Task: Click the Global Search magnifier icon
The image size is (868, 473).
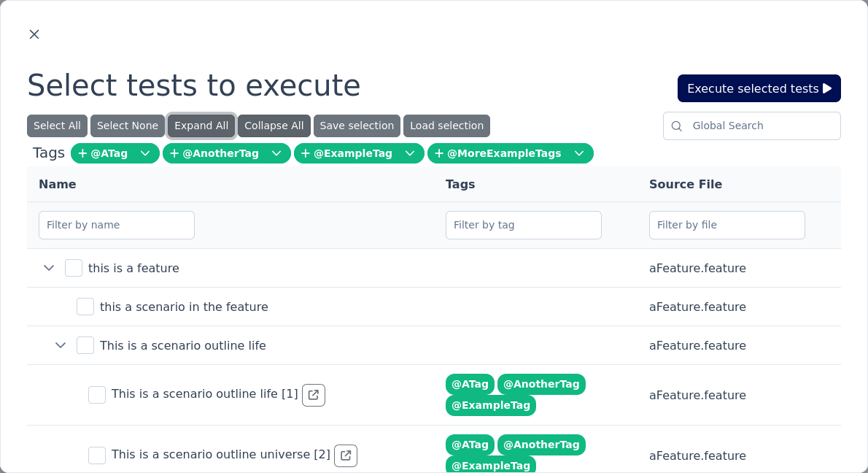Action: (x=677, y=126)
